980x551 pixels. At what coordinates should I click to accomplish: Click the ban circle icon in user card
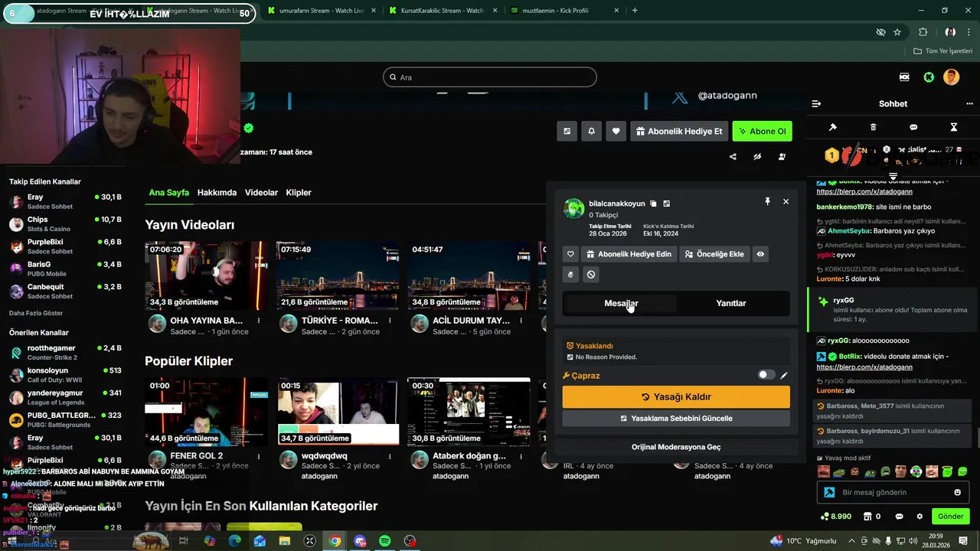(591, 275)
